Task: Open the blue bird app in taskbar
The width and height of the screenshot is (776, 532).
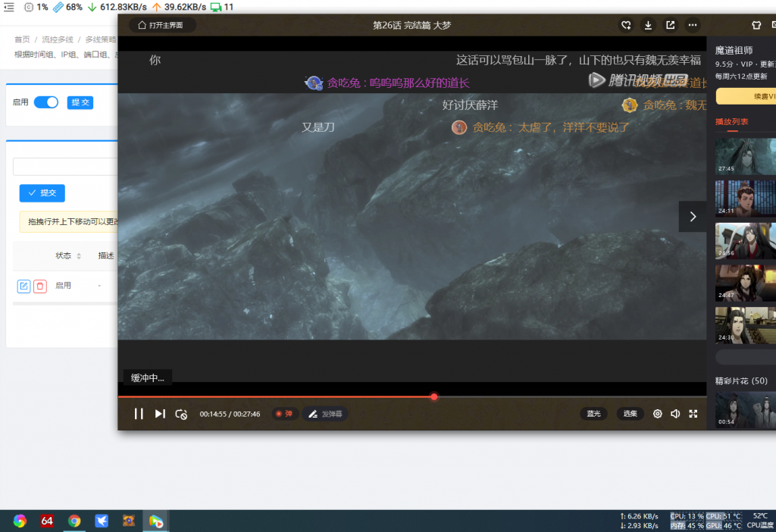Action: 102,521
